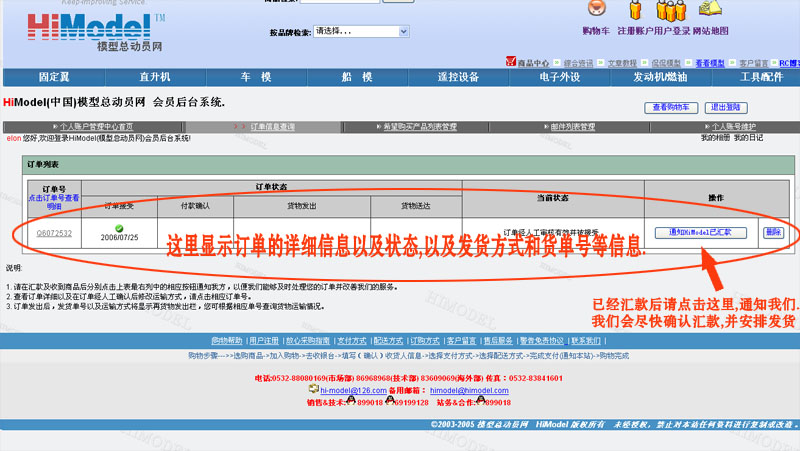Click the register account icon (注册账户)

[x=636, y=10]
